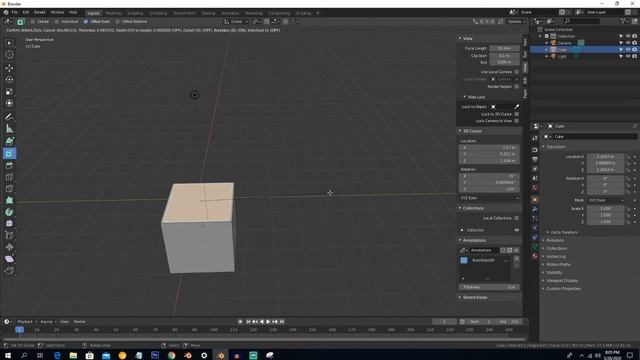
Task: Adjust the Focal Length slider field
Action: [504, 48]
